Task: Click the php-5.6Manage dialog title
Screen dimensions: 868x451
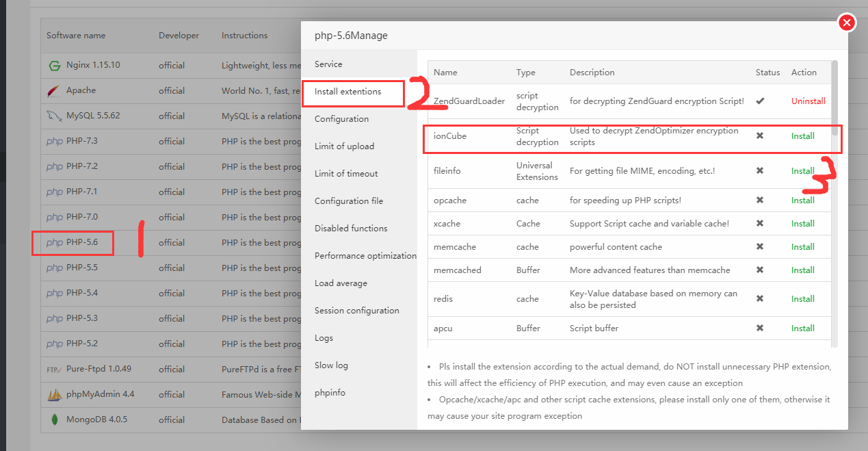Action: [351, 36]
